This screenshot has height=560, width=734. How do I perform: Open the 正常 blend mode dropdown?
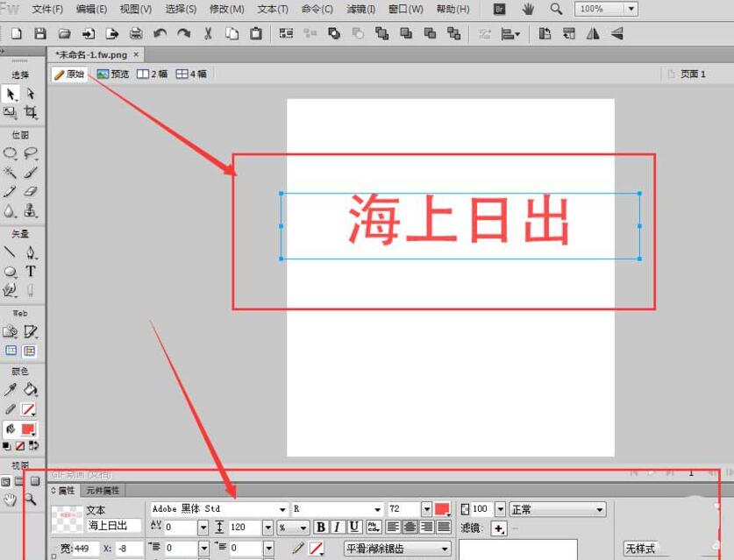599,508
